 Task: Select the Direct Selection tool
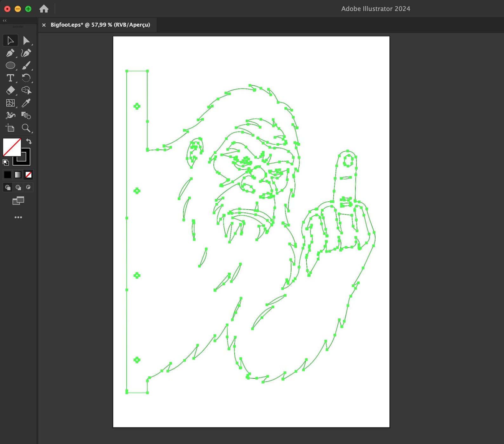pyautogui.click(x=26, y=41)
